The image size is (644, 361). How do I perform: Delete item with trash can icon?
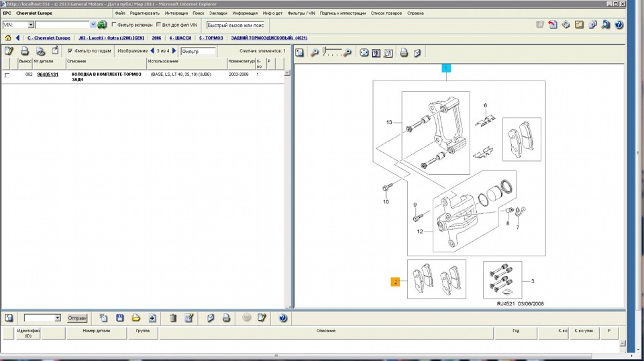173,318
